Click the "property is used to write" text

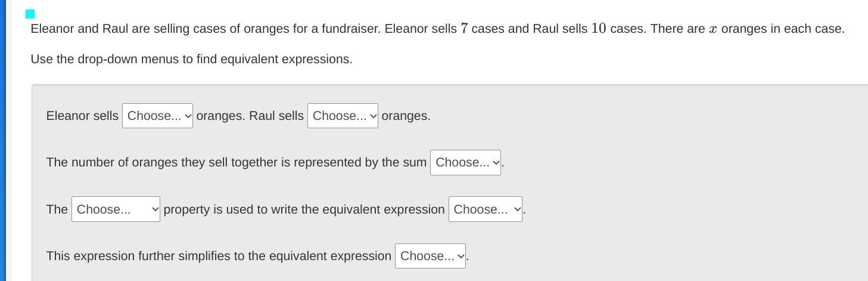click(x=304, y=209)
